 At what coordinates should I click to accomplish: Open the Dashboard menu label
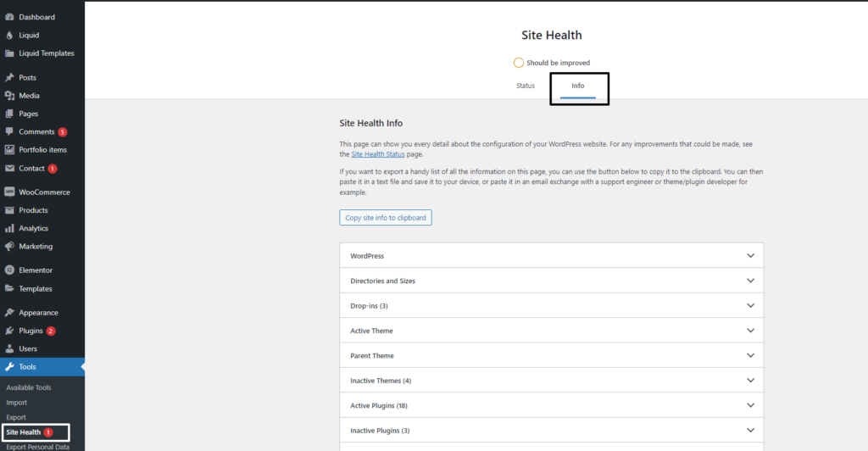36,17
